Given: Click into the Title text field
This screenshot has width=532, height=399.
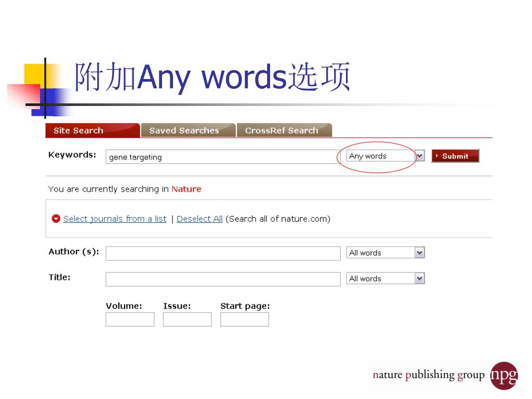Looking at the screenshot, I should tap(223, 279).
